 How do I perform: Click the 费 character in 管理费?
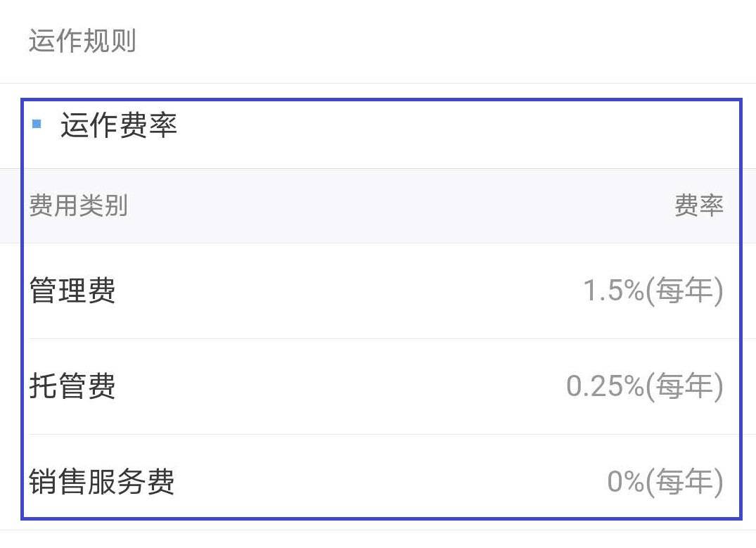pyautogui.click(x=102, y=291)
